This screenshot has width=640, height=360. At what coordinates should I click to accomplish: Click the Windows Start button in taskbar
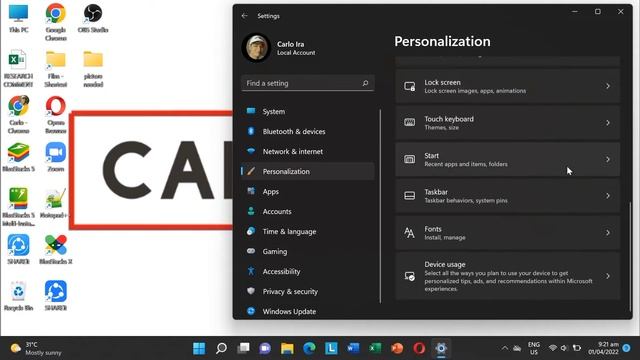click(x=199, y=348)
